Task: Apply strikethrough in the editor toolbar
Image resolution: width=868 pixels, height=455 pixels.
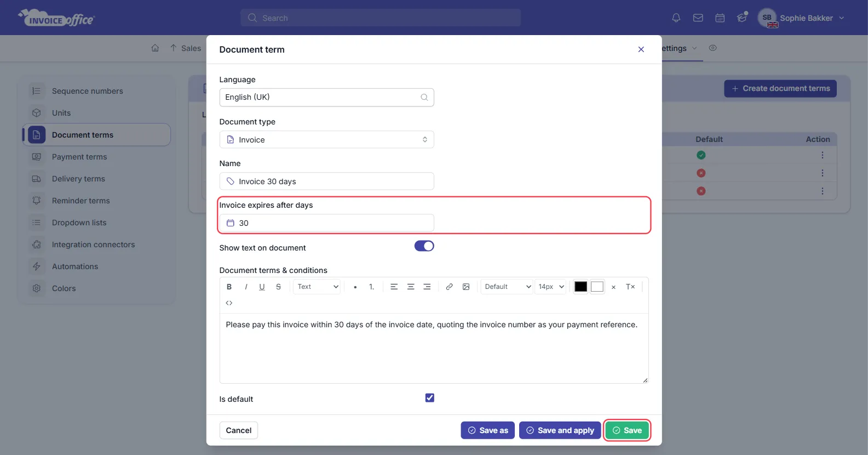Action: point(278,287)
